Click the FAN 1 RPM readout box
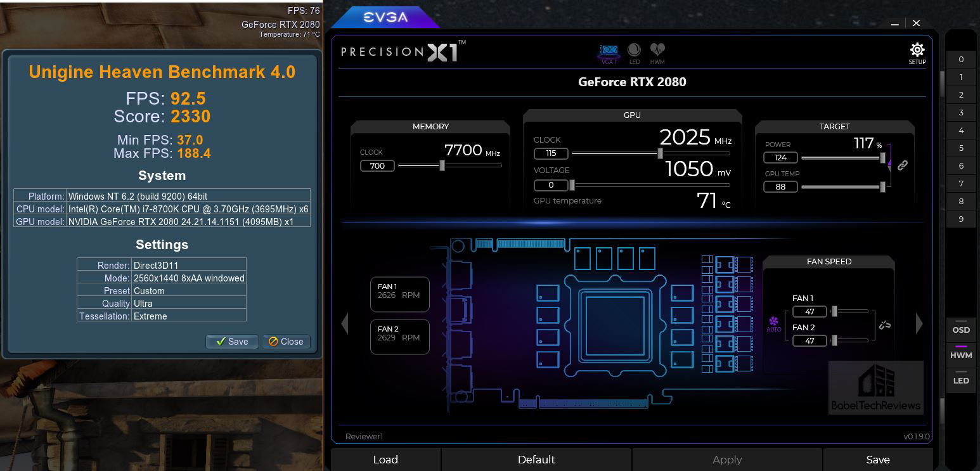This screenshot has width=980, height=471. point(400,294)
